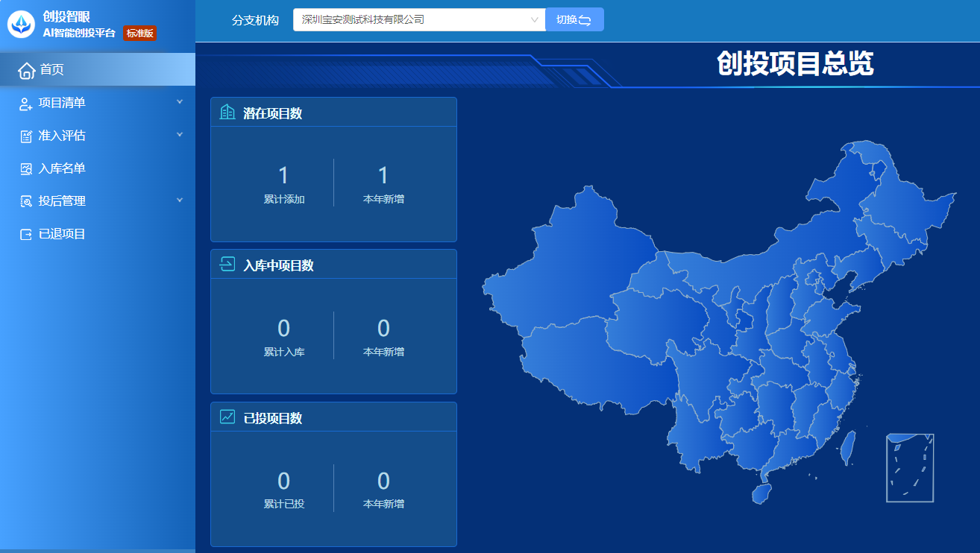The width and height of the screenshot is (980, 553).
Task: Click the 投后管理 icon in sidebar
Action: point(26,201)
